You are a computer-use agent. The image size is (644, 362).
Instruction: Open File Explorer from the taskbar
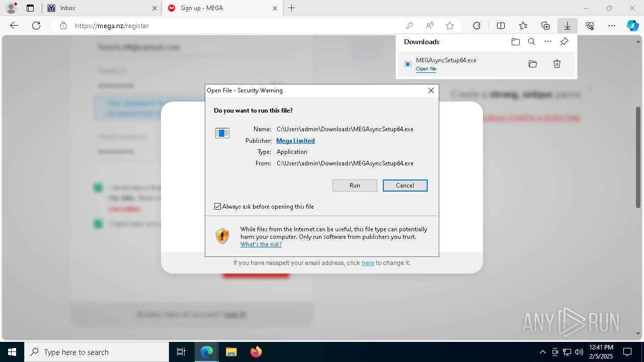(231, 352)
